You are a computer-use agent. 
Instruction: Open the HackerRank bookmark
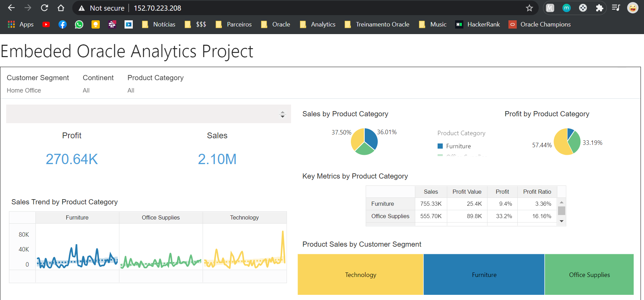click(477, 24)
